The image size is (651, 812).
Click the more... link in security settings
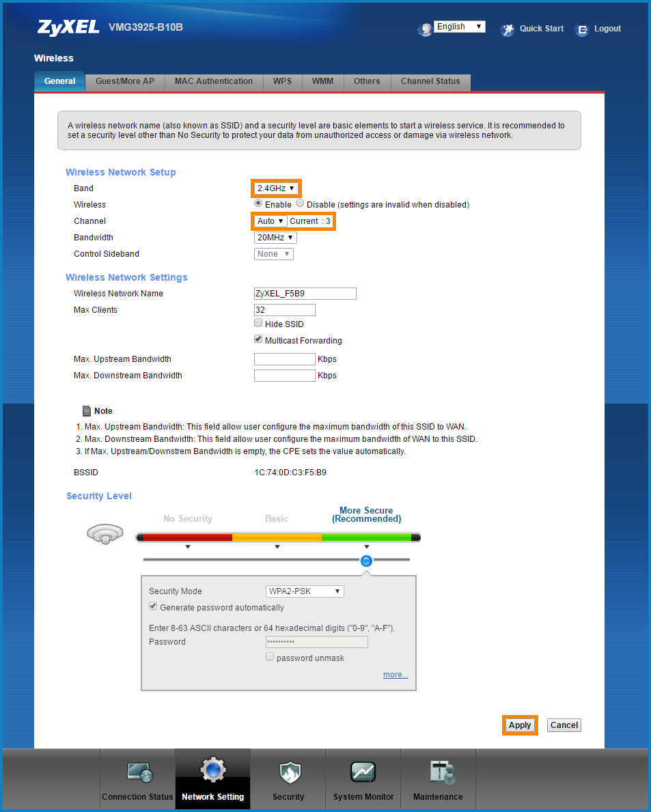coord(396,675)
